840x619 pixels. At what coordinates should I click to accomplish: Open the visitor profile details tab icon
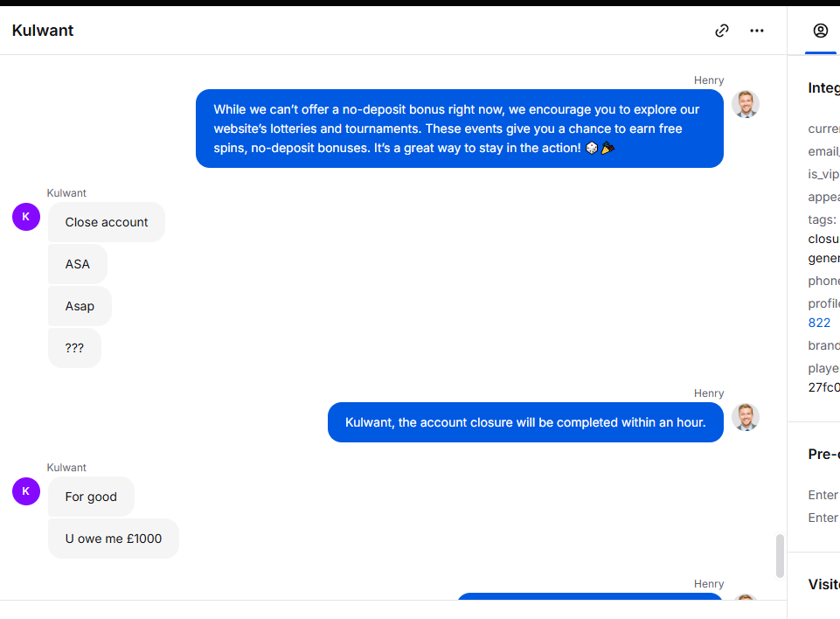820,31
